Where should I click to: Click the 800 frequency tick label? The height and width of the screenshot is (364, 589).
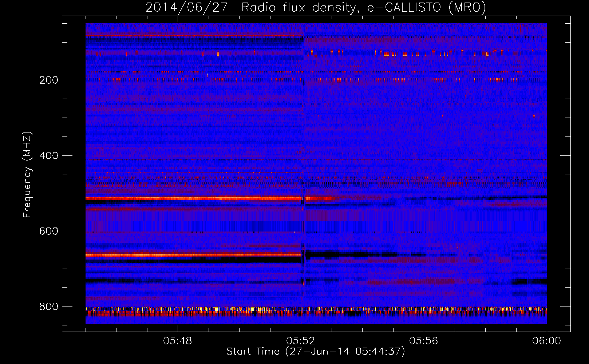point(49,307)
